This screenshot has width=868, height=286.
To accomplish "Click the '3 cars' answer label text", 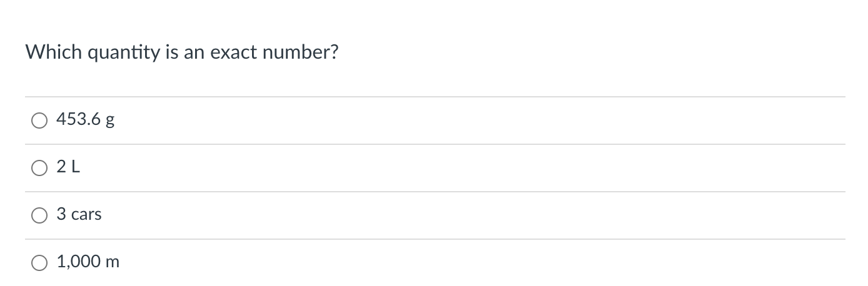I will pos(79,214).
